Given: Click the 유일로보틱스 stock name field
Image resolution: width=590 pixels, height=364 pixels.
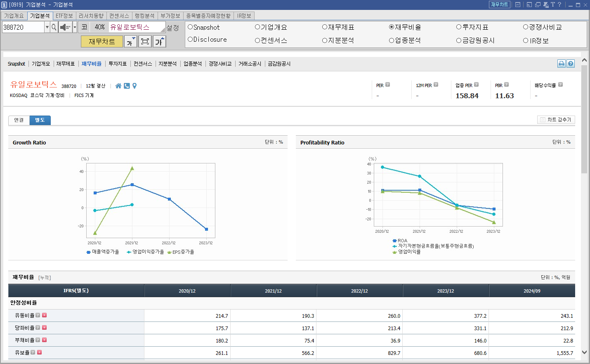Looking at the screenshot, I should [x=137, y=27].
